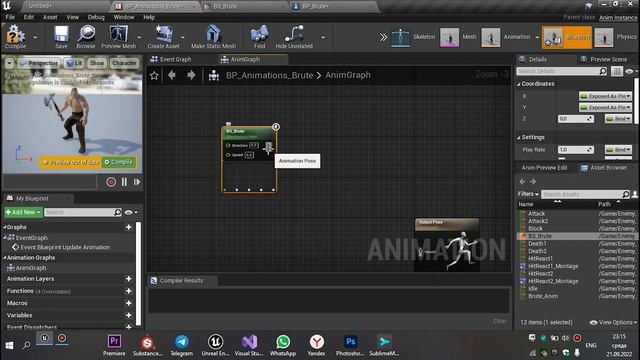Open WhatsApp from taskbar
Image resolution: width=640 pixels, height=360 pixels.
pyautogui.click(x=283, y=345)
